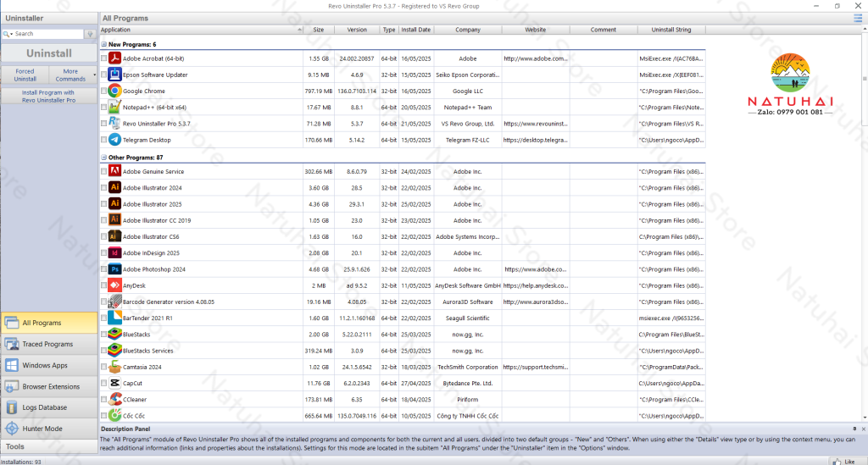Pin the Description Panel

(854, 429)
